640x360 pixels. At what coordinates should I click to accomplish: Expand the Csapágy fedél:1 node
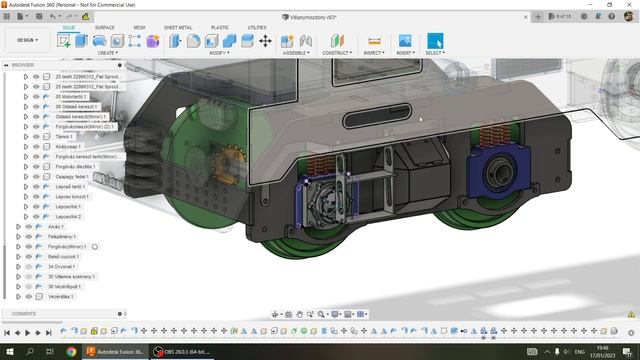26,177
